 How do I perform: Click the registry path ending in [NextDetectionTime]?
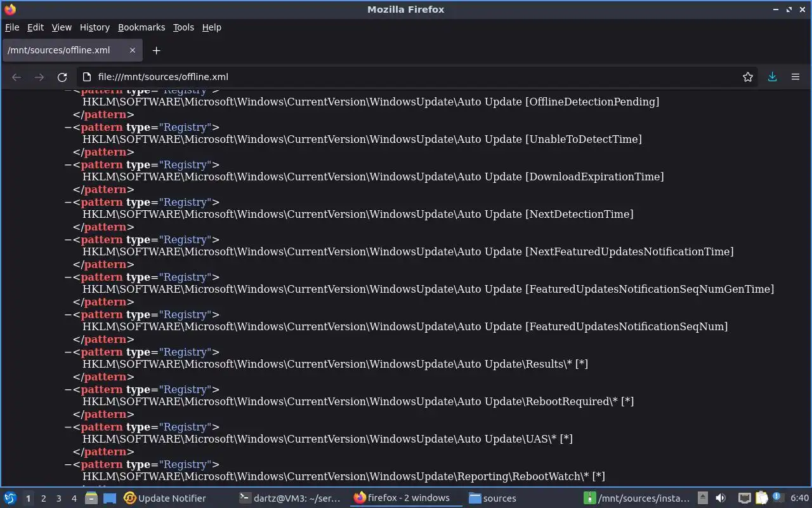point(358,214)
